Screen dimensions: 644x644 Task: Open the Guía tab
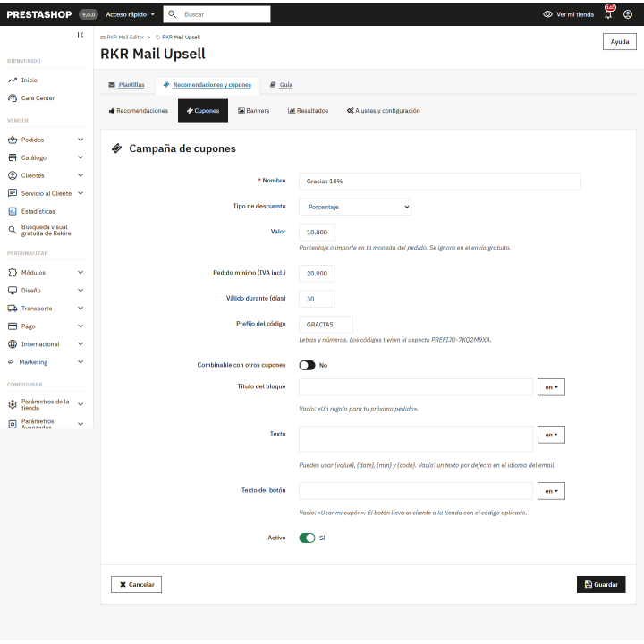(x=282, y=85)
